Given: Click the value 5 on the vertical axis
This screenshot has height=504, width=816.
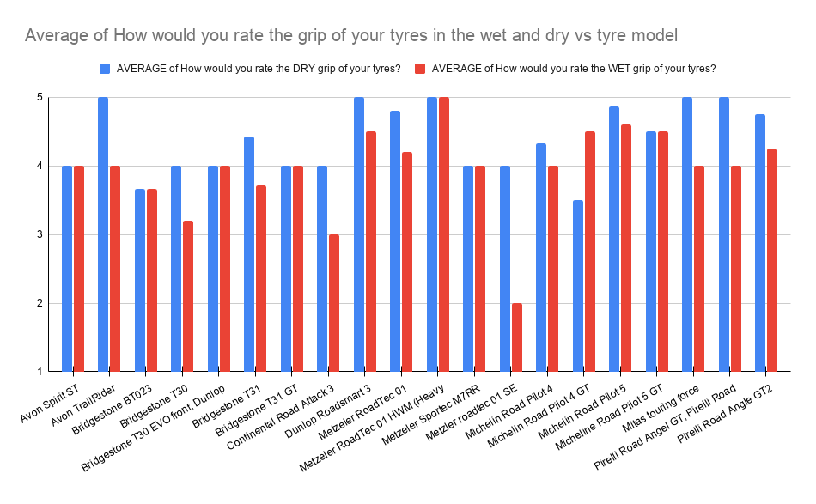Looking at the screenshot, I should (x=39, y=98).
